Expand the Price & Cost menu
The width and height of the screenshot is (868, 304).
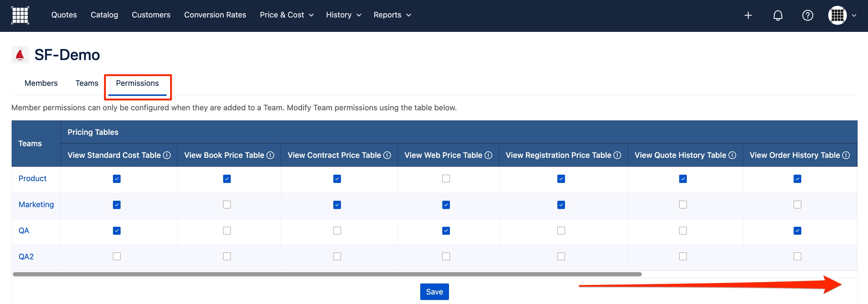click(286, 15)
